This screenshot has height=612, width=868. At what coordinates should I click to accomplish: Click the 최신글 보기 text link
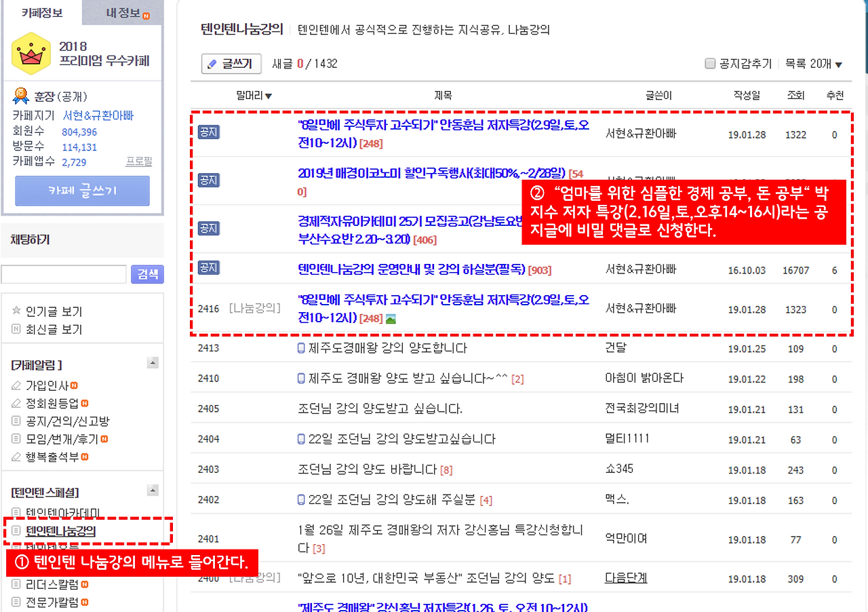54,329
